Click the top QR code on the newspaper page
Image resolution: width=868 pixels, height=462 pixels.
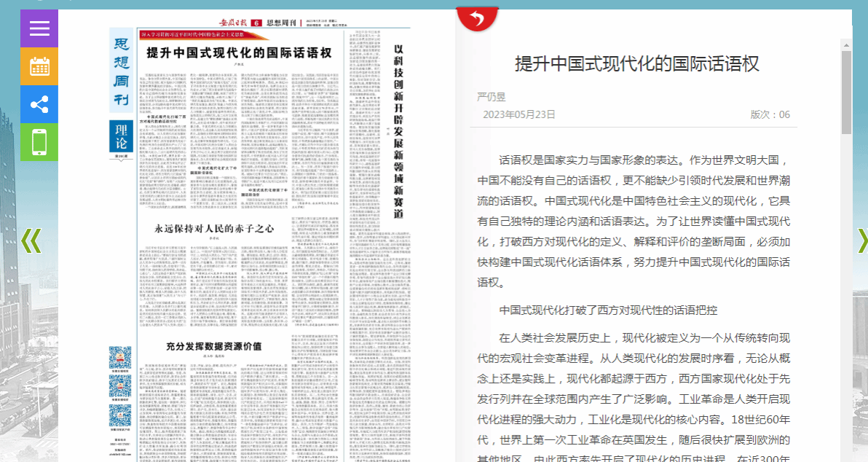click(120, 359)
